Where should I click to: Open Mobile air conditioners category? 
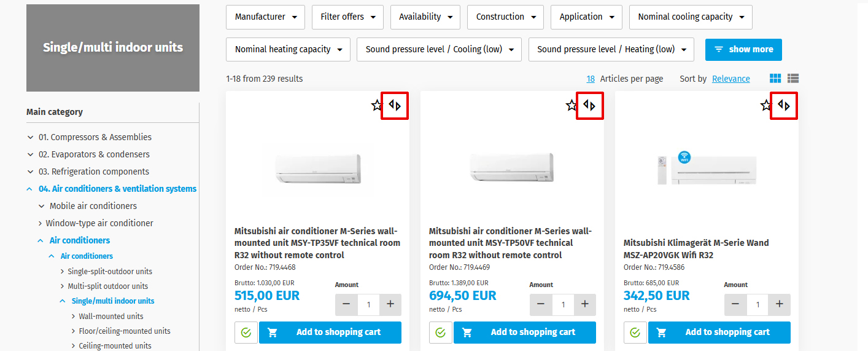tap(93, 206)
